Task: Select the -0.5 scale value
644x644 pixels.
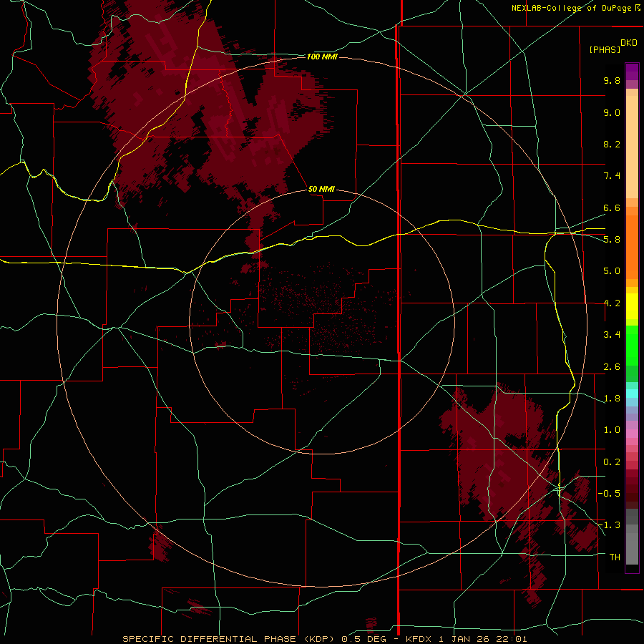Action: (x=609, y=494)
